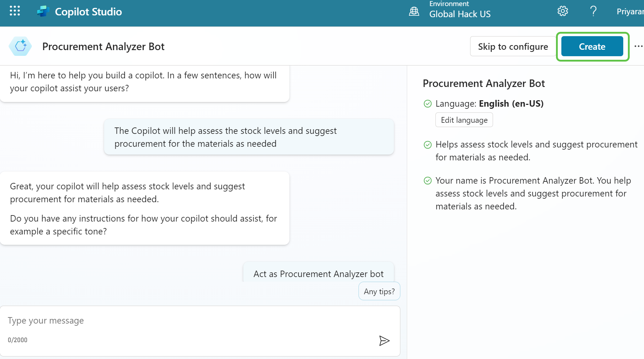Image resolution: width=644 pixels, height=359 pixels.
Task: Click the Copilot Studio title text
Action: tap(88, 12)
